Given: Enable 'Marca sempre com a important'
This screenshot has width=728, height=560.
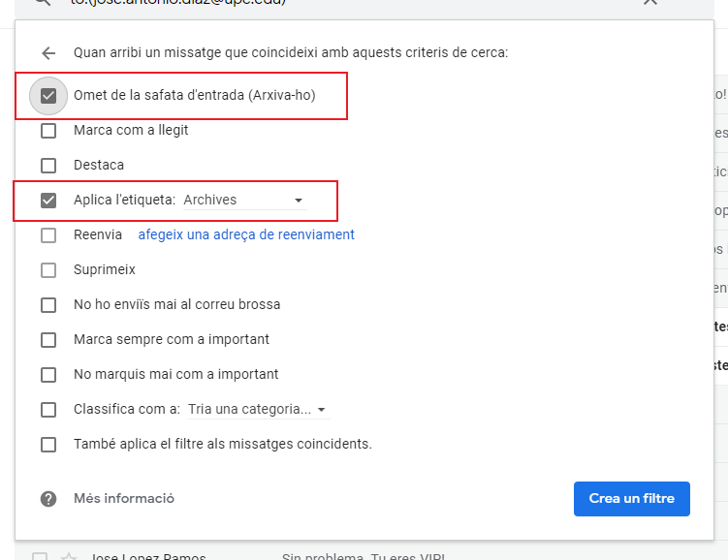Looking at the screenshot, I should [x=48, y=340].
